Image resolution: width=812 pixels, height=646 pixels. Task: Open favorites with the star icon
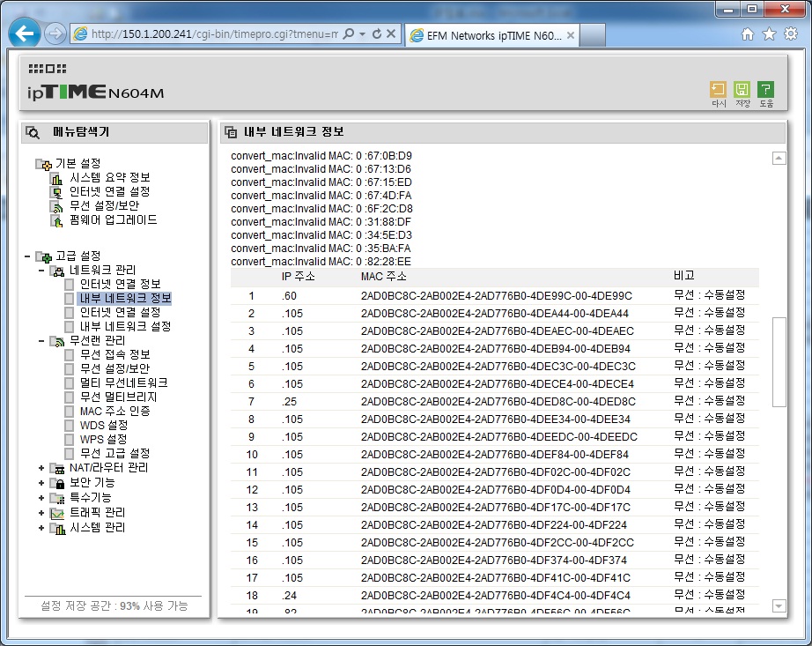click(769, 34)
